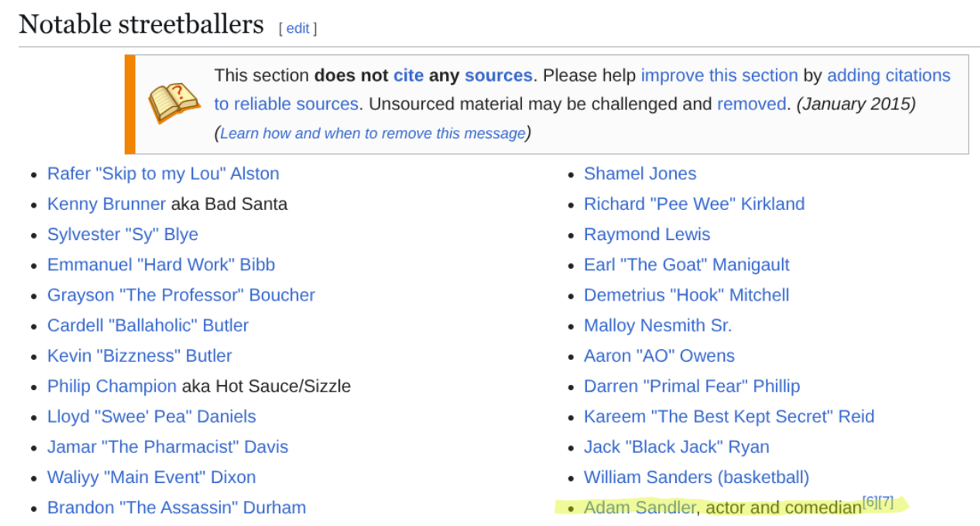
Task: Go to Brandon "The Assassin" Durham page
Action: (x=177, y=507)
